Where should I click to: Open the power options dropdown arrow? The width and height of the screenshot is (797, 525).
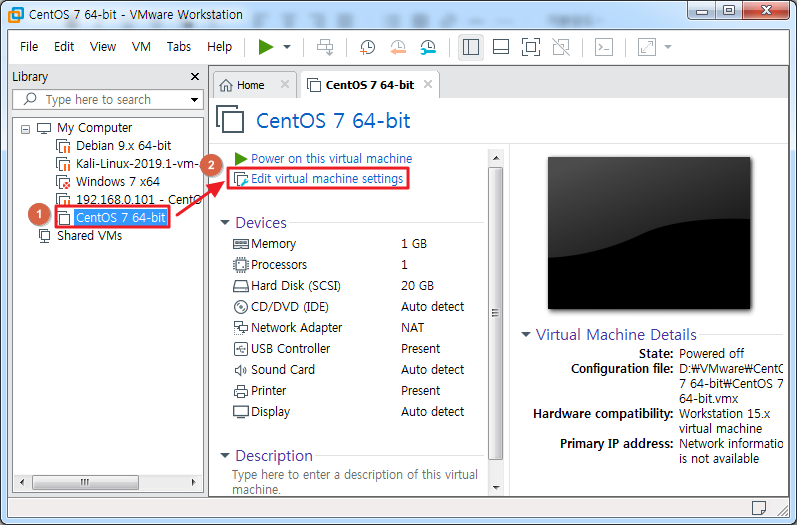tap(287, 47)
